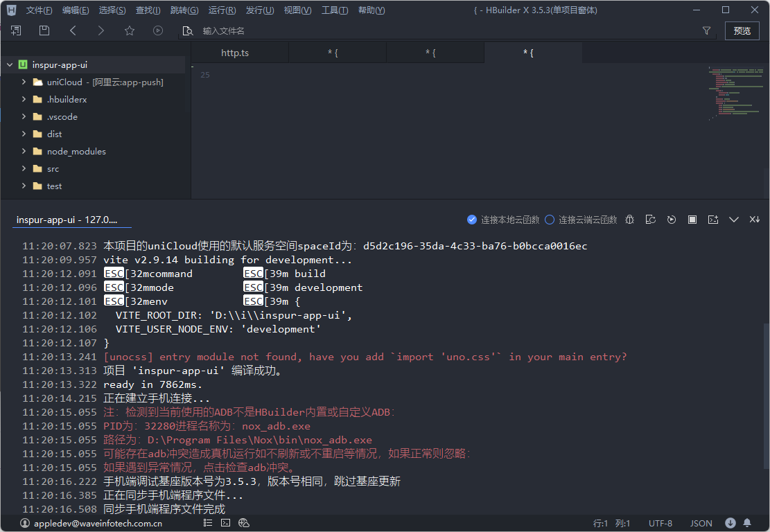This screenshot has height=532, width=770.
Task: Switch to the http.ts tab
Action: coord(239,53)
